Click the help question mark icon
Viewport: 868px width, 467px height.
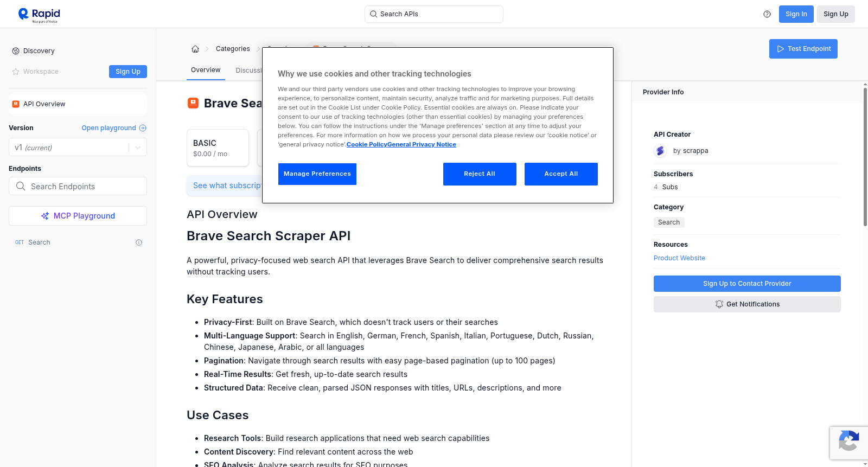pyautogui.click(x=767, y=14)
